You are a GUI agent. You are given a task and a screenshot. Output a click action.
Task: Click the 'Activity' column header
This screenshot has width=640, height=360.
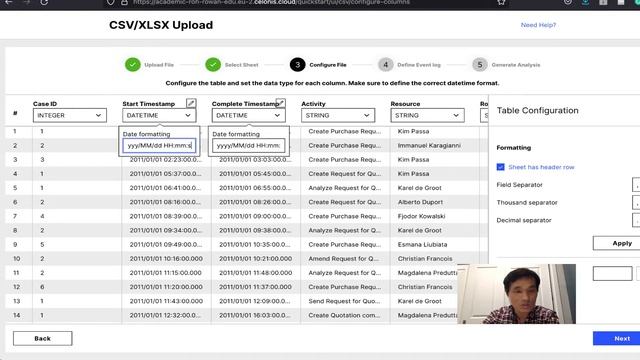click(x=313, y=104)
